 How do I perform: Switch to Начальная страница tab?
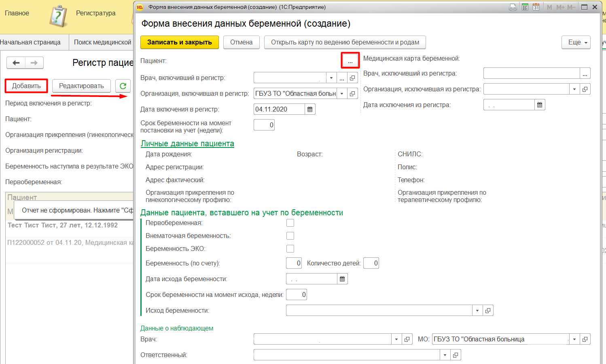click(x=30, y=42)
